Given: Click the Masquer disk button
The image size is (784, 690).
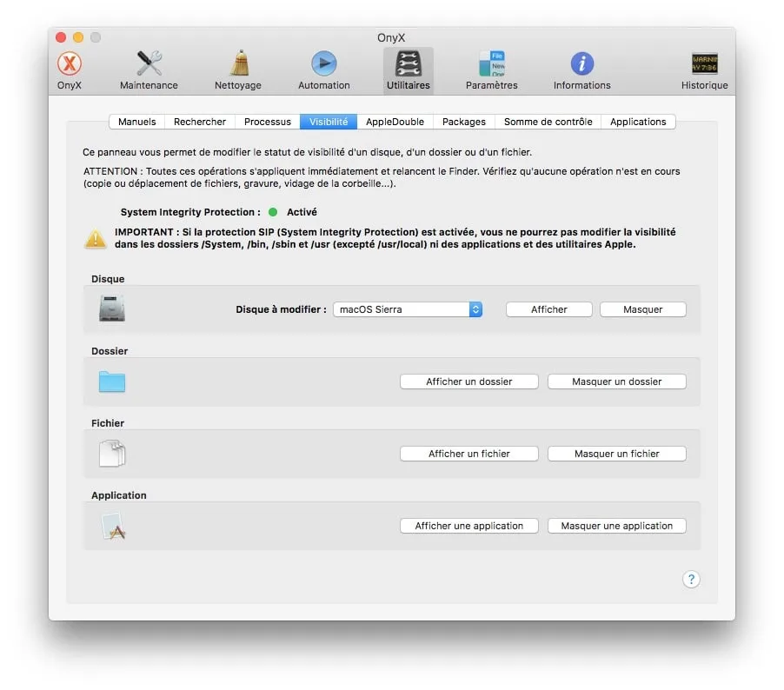Looking at the screenshot, I should click(x=643, y=309).
